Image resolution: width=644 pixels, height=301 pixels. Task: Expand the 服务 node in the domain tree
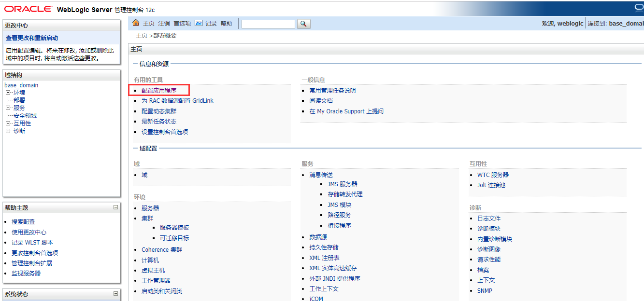click(8, 108)
